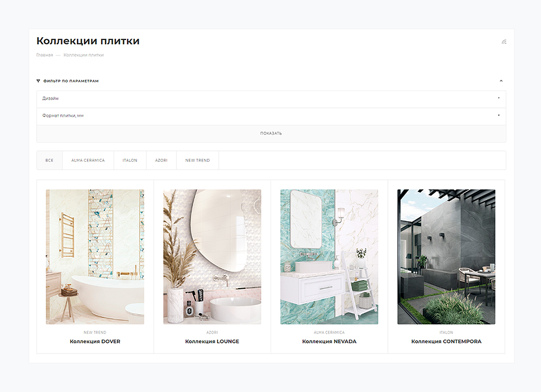Open the NEW TREND tab

[x=197, y=161]
